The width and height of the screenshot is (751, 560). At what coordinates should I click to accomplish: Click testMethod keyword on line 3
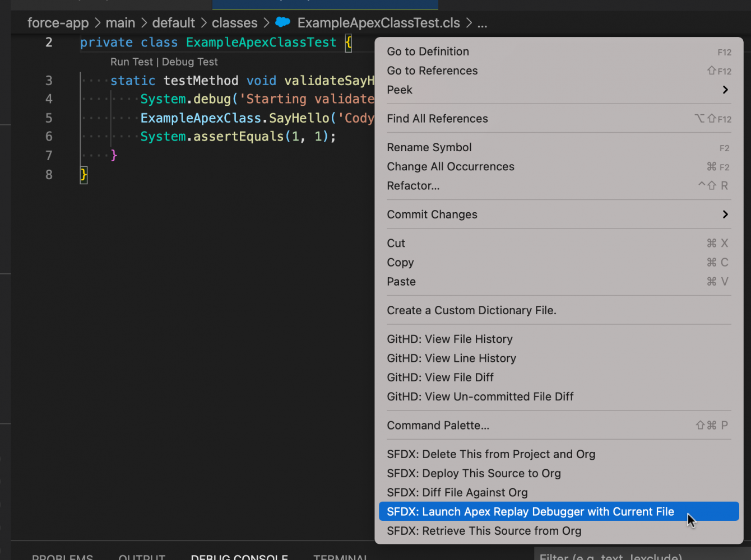[x=201, y=81]
